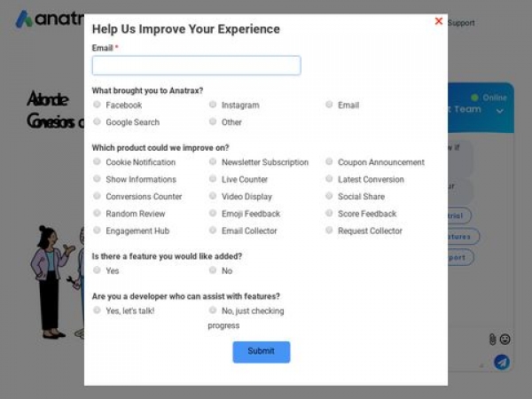Select Video Display product

click(213, 196)
